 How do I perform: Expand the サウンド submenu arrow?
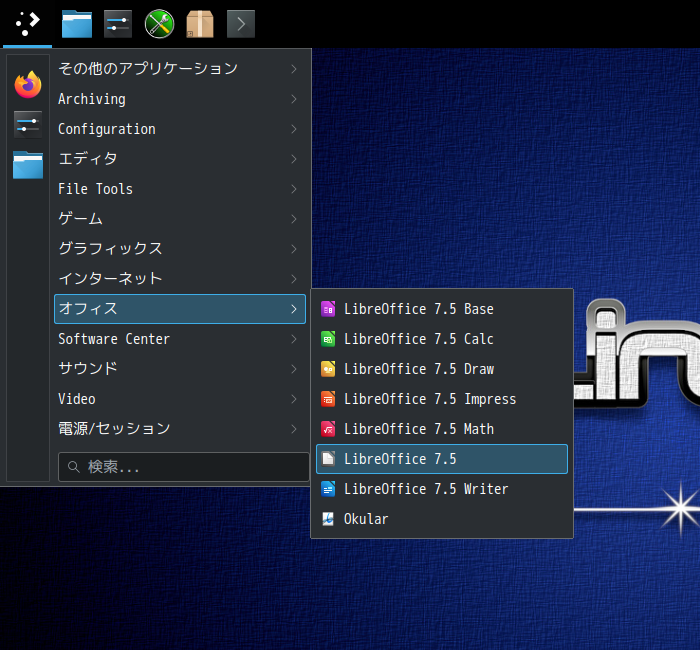tap(294, 369)
